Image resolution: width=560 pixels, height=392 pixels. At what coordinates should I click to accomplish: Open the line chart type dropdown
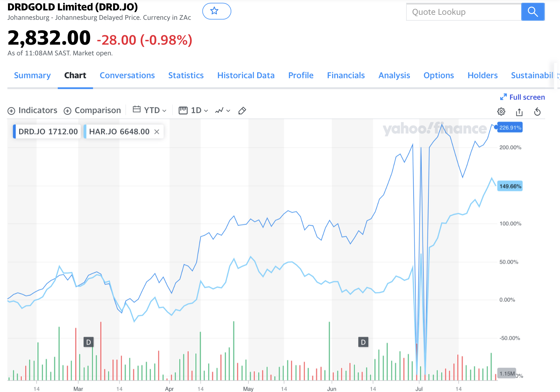point(223,110)
